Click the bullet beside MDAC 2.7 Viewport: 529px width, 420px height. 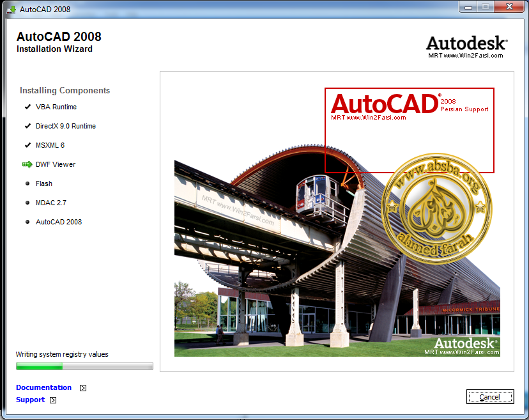[x=27, y=203]
